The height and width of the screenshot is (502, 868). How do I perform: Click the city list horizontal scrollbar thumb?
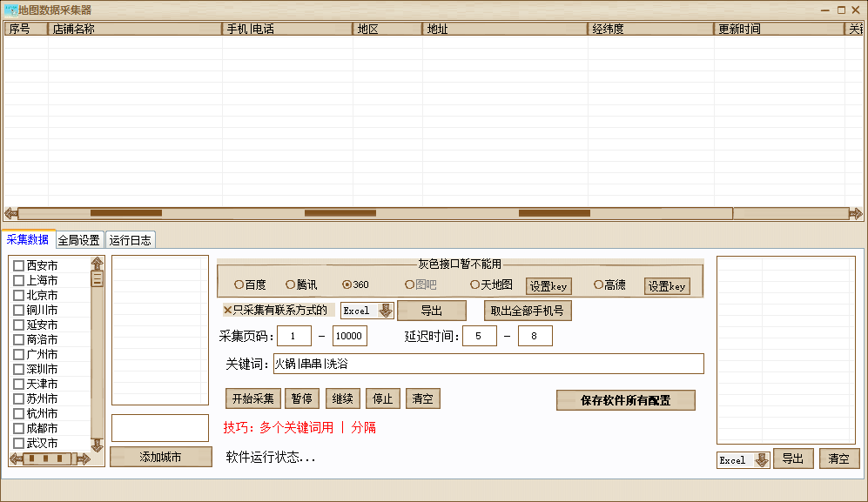(46, 458)
